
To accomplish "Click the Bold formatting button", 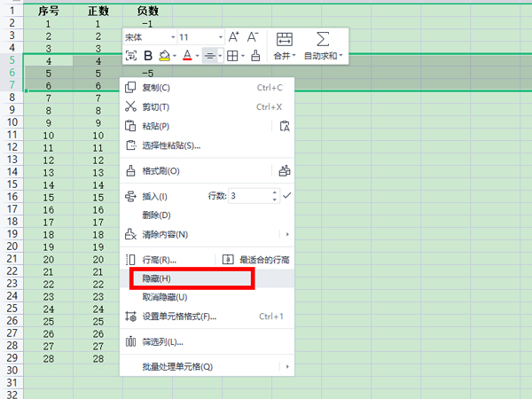I will click(x=148, y=56).
